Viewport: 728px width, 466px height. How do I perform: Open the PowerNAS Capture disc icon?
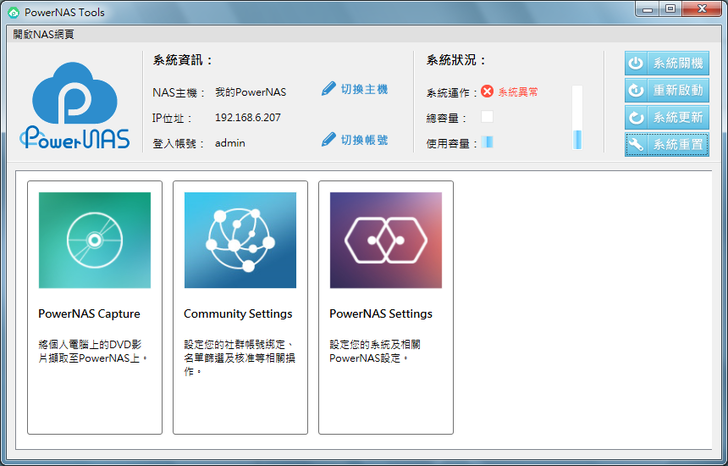94,241
